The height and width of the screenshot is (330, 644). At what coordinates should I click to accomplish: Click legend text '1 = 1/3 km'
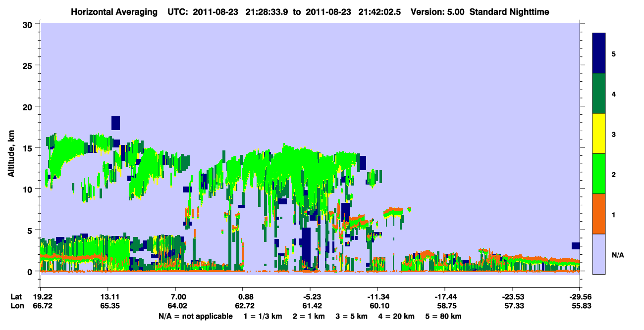click(263, 316)
